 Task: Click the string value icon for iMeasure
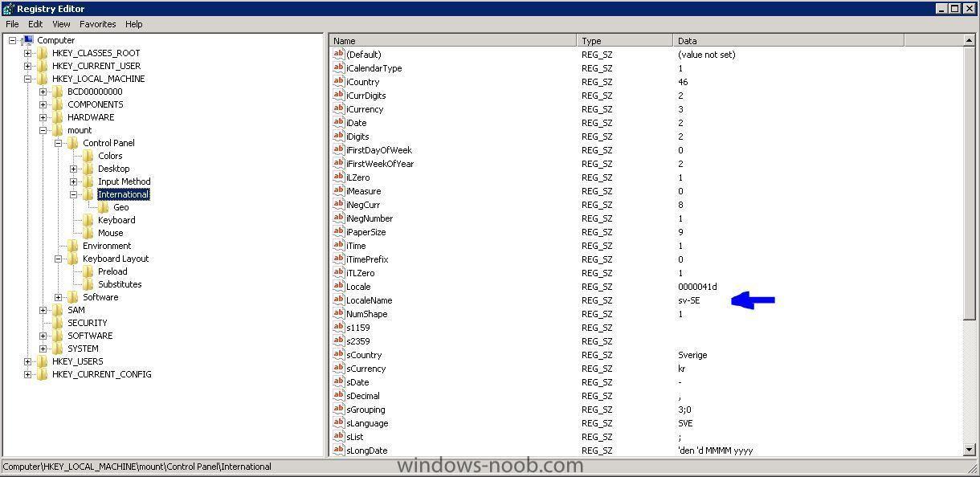pos(338,191)
